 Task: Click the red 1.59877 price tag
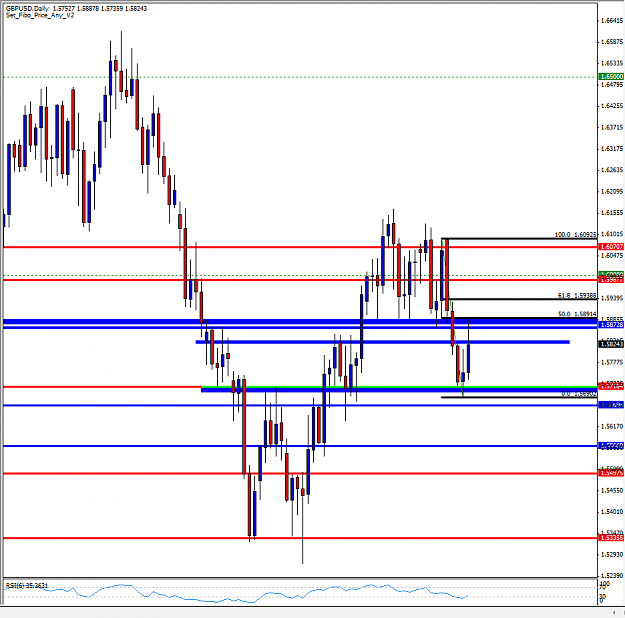(611, 280)
